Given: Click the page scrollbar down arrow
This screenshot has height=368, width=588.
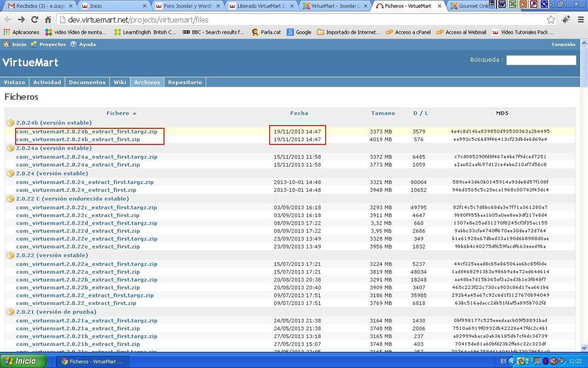Looking at the screenshot, I should 584,348.
